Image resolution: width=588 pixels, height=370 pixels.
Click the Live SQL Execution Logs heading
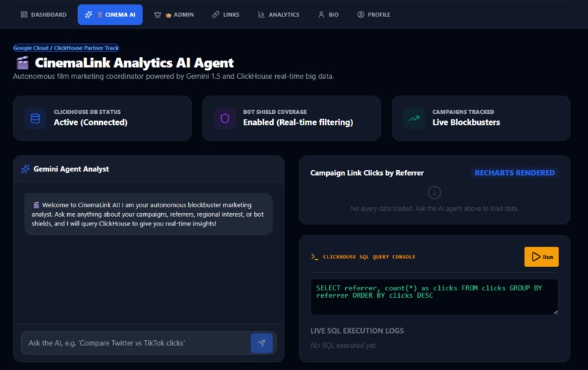tap(357, 331)
